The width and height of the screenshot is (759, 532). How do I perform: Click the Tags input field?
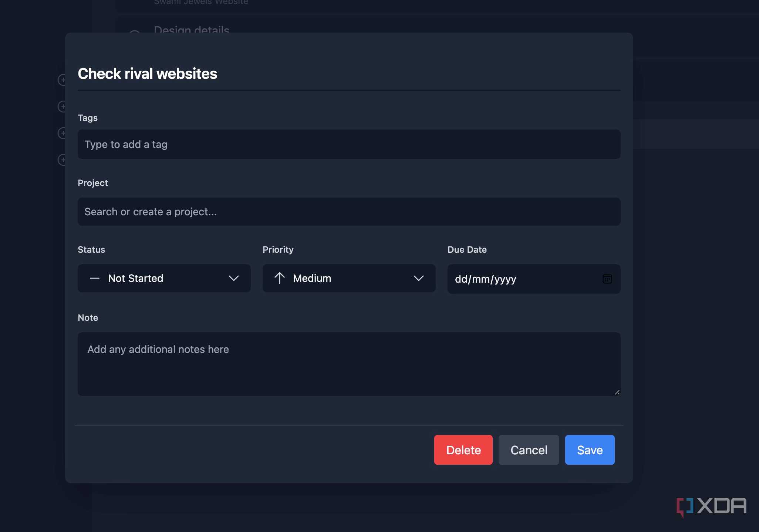349,144
